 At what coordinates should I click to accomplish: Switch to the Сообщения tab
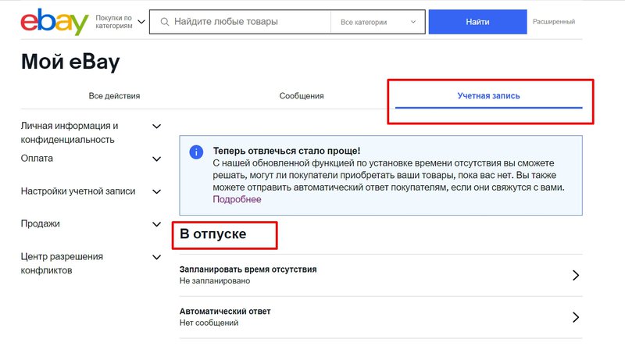click(x=302, y=96)
